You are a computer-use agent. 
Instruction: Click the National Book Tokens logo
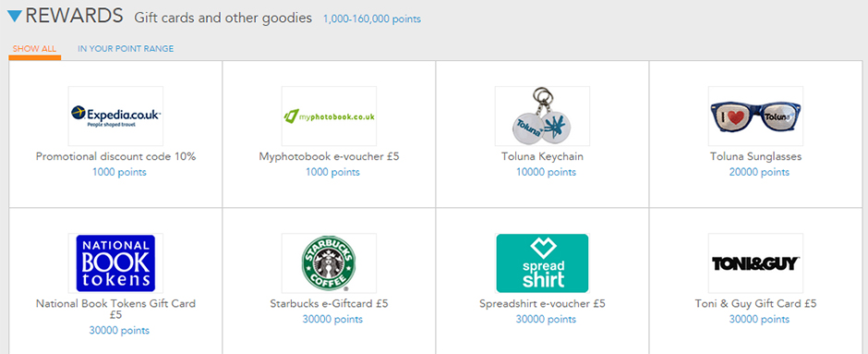(x=115, y=263)
